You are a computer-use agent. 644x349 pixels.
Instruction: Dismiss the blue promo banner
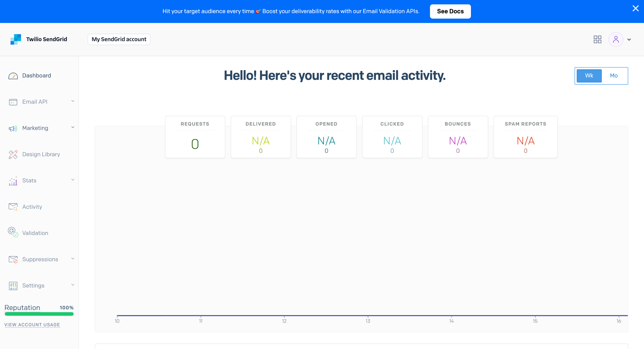coord(635,9)
